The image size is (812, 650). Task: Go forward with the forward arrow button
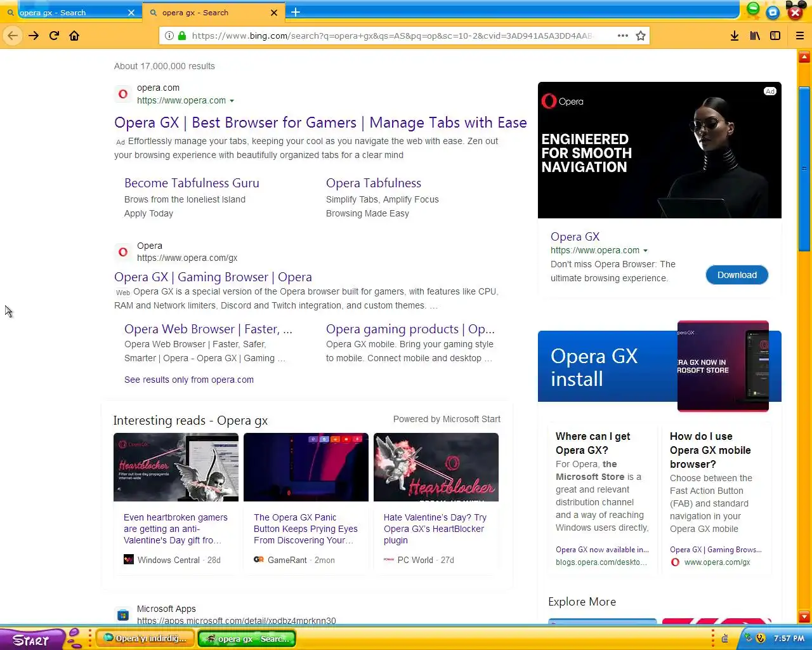[x=34, y=36]
